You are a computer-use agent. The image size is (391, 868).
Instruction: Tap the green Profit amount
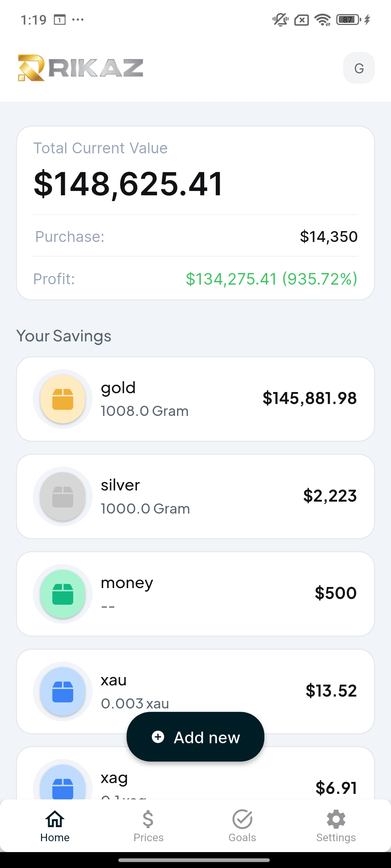pos(271,279)
